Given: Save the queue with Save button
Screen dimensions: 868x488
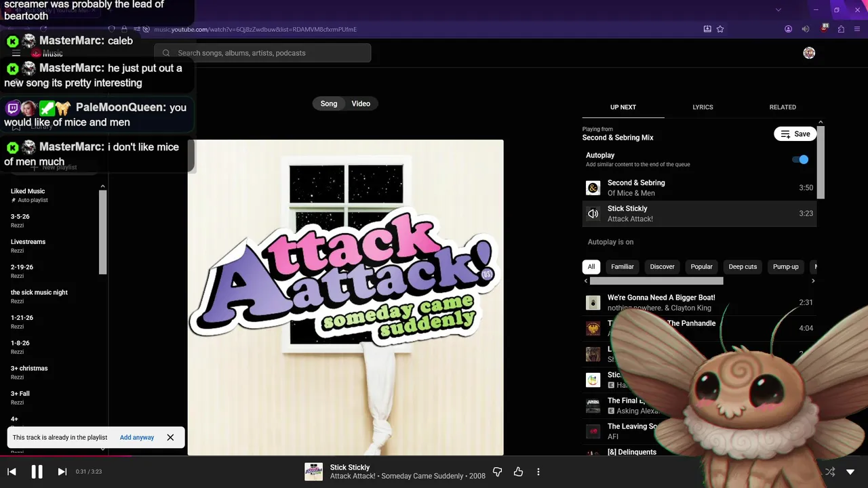Looking at the screenshot, I should coord(795,134).
